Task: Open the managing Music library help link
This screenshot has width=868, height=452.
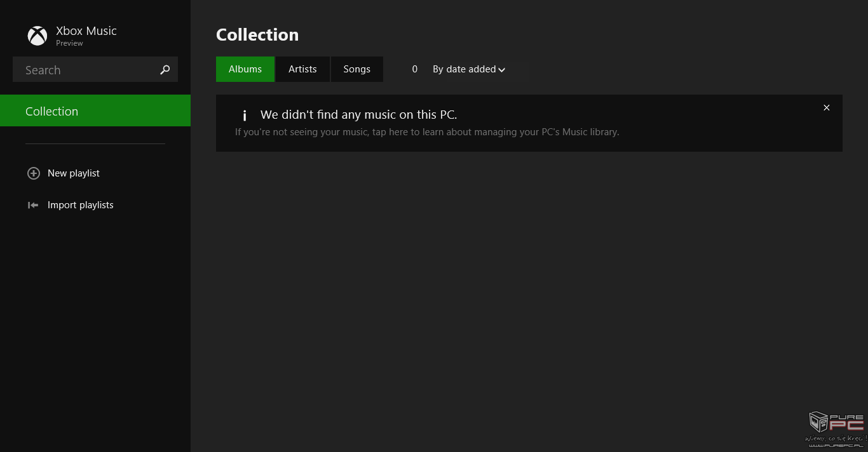Action: click(427, 132)
